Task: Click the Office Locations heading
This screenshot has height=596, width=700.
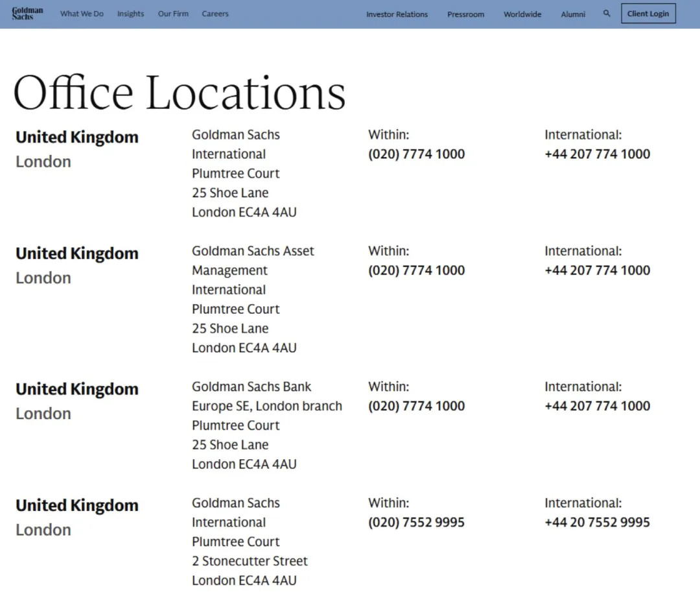Action: click(x=180, y=93)
